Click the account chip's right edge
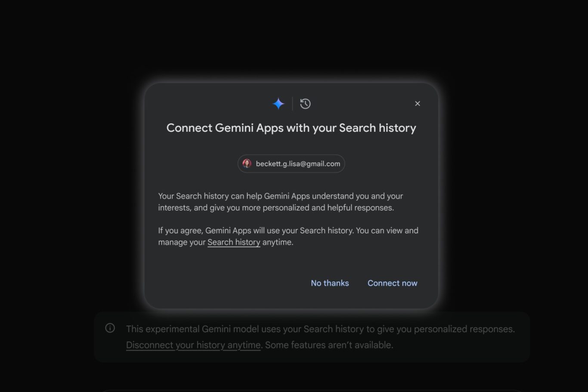This screenshot has height=392, width=588. [x=343, y=164]
